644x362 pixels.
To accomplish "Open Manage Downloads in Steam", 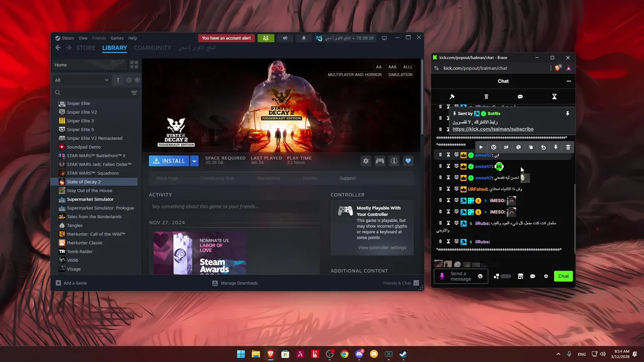I will pos(235,283).
